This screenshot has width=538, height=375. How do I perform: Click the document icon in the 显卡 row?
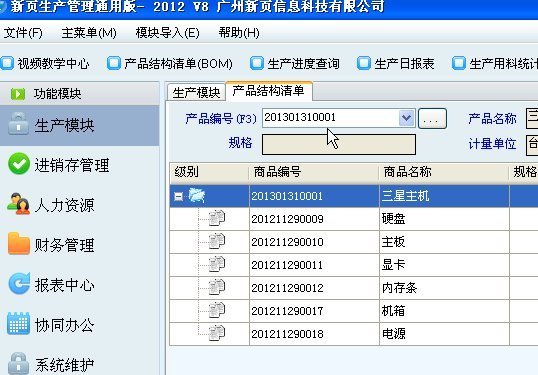tap(217, 264)
